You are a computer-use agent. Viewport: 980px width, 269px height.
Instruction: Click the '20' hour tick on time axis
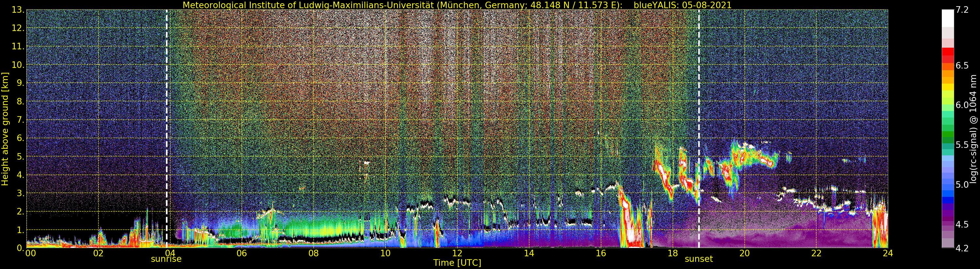[744, 253]
